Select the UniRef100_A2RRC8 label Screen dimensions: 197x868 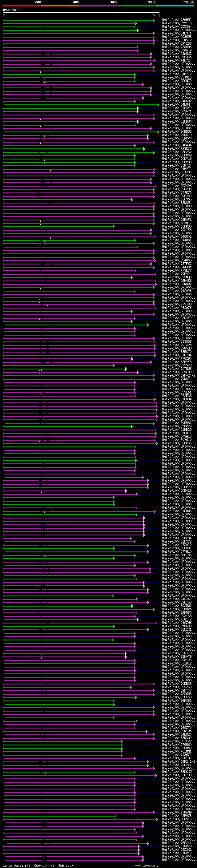tap(177, 487)
